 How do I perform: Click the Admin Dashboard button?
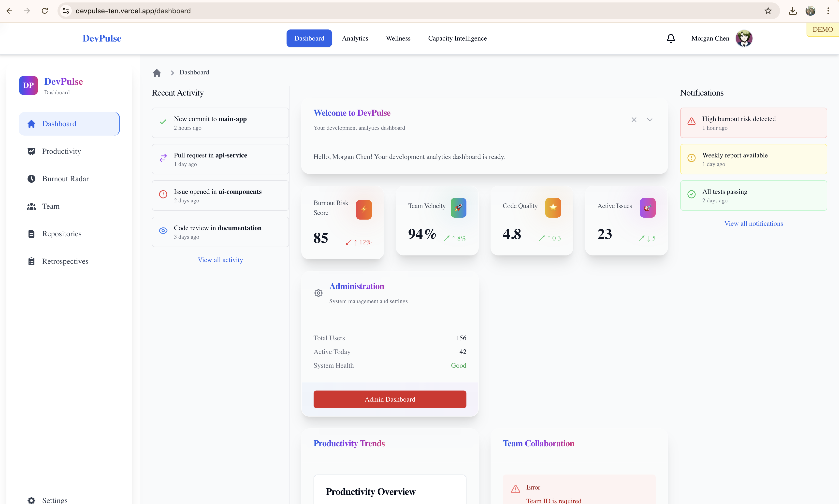point(390,399)
